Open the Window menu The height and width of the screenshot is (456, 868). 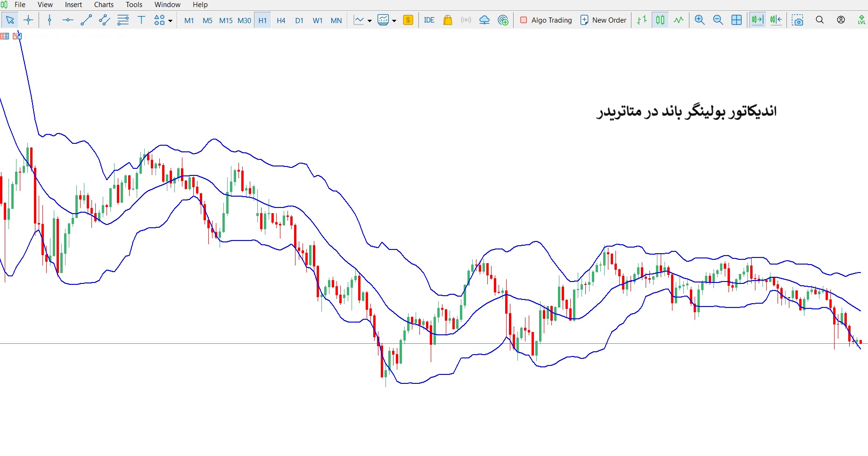167,5
